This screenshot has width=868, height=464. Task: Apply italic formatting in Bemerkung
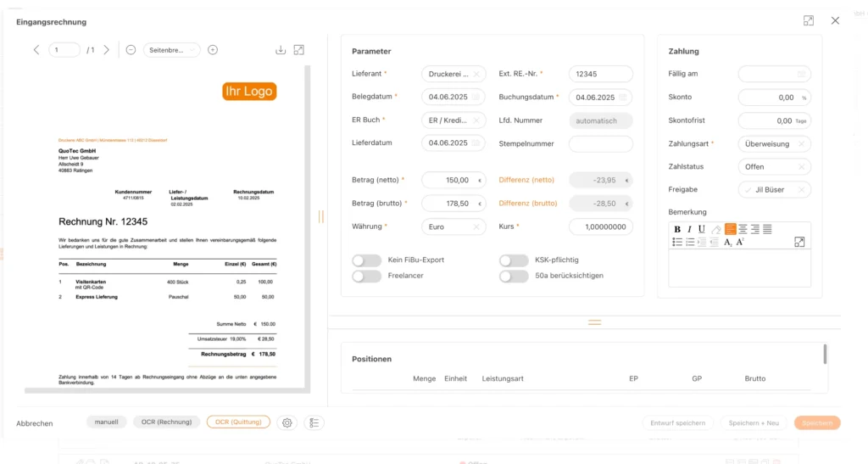[689, 229]
